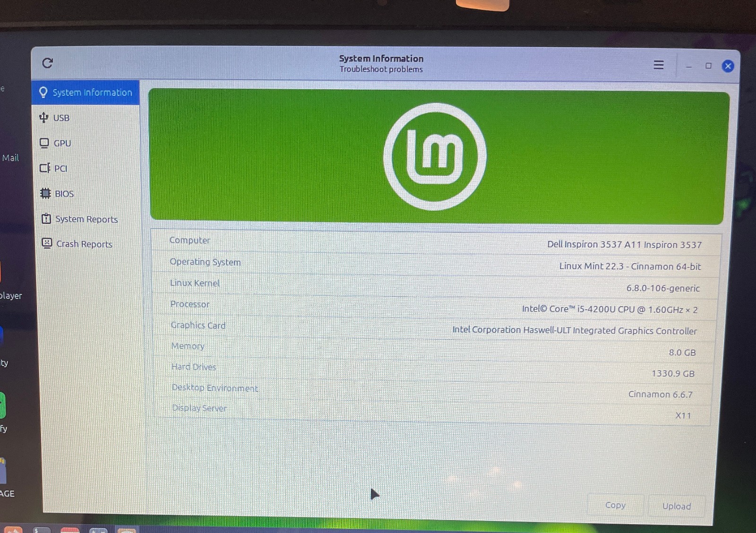Close the System Information window

pos(728,66)
